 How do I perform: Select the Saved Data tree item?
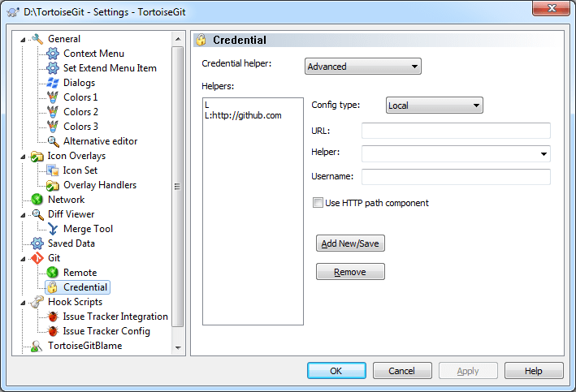[x=71, y=243]
